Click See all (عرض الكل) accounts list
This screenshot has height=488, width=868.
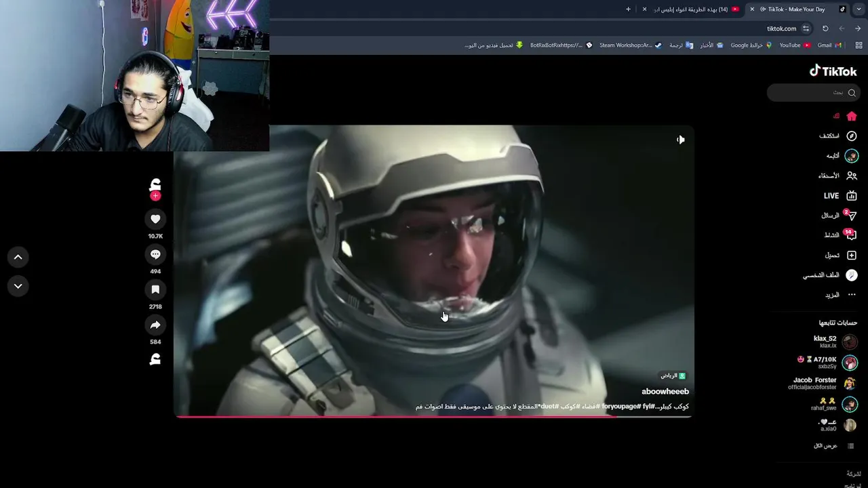(x=833, y=446)
